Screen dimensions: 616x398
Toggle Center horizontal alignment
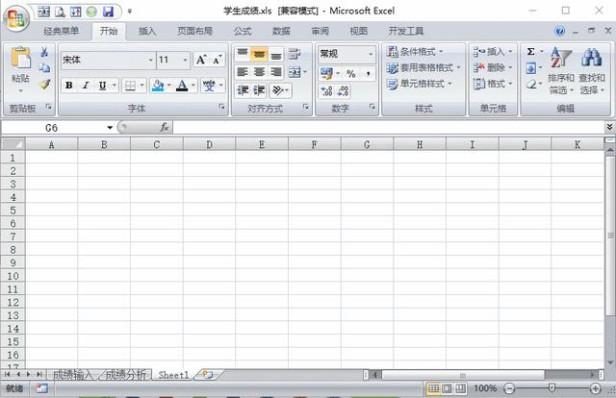[x=259, y=72]
